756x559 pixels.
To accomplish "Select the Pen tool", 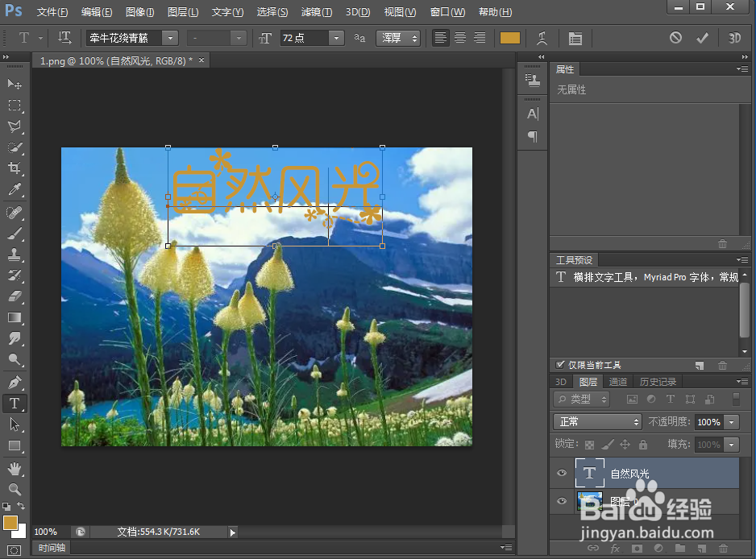I will [x=15, y=382].
